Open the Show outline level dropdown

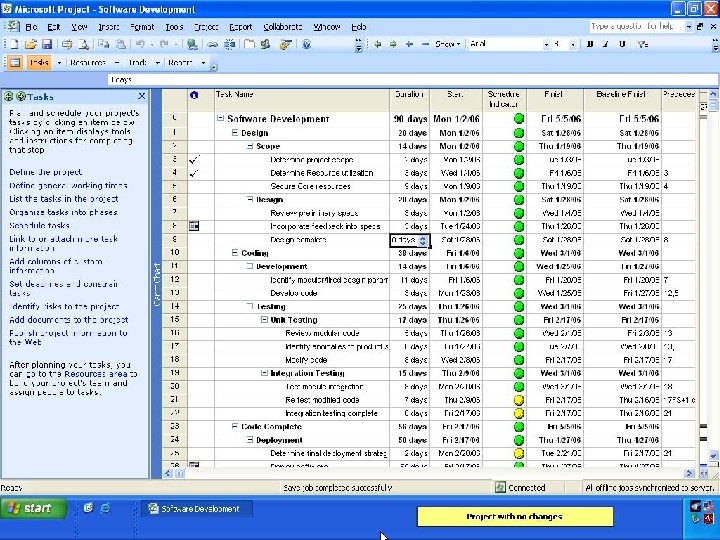coord(448,45)
